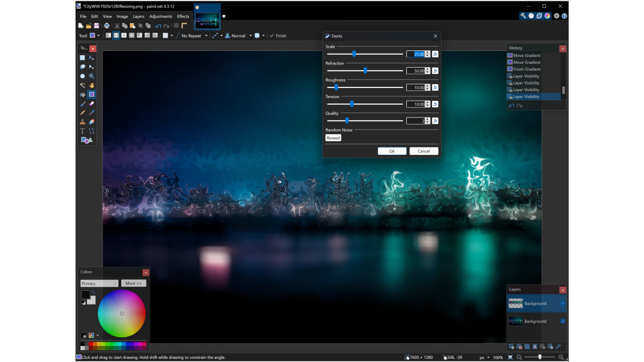The height and width of the screenshot is (362, 644).
Task: Select the Linear gradient type
Action: (x=108, y=36)
